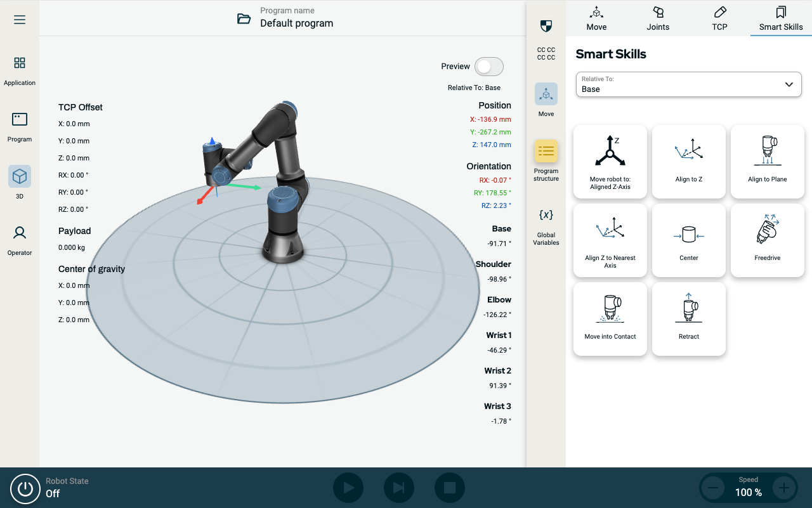Decrease speed with the minus button
This screenshot has width=812, height=508.
click(712, 488)
